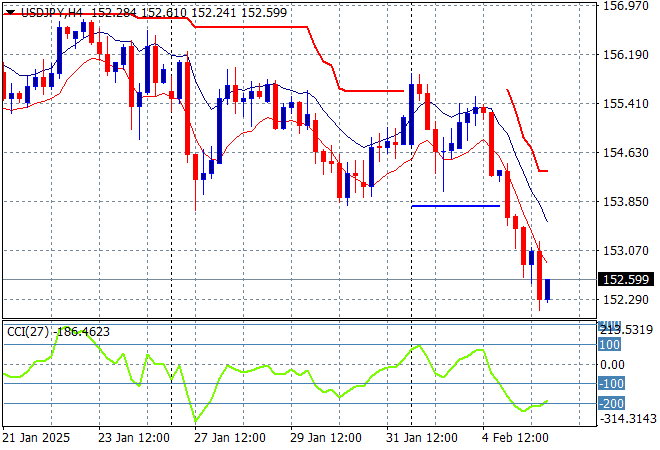
Task: Click the latest blue candle at 152.599
Action: point(548,290)
